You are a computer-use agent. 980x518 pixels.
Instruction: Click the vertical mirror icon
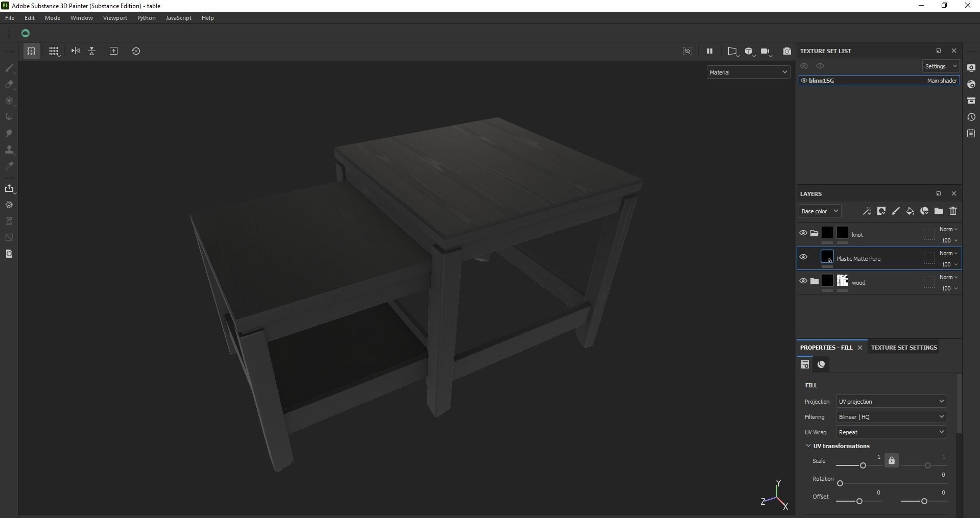coord(92,51)
